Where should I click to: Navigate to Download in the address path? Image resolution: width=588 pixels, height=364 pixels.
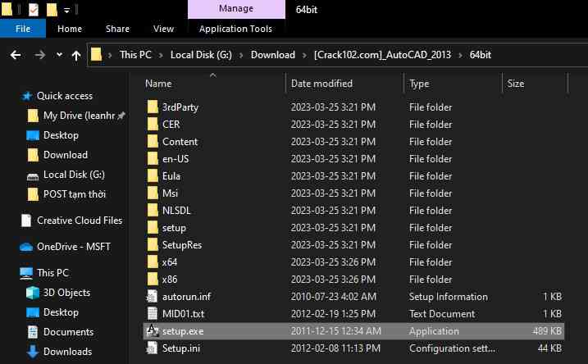(272, 56)
